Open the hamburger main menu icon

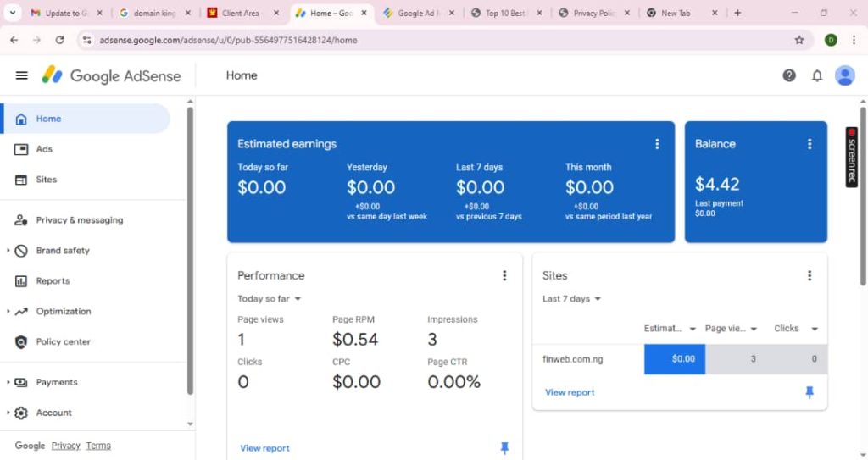click(x=22, y=75)
